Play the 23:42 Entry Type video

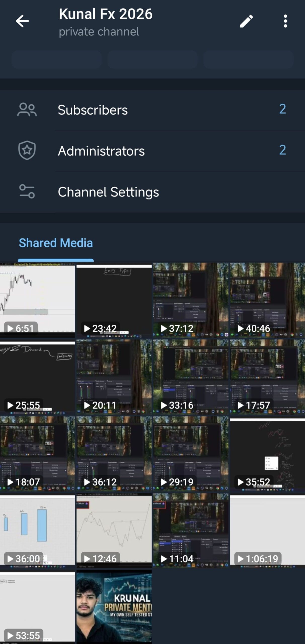(x=114, y=300)
